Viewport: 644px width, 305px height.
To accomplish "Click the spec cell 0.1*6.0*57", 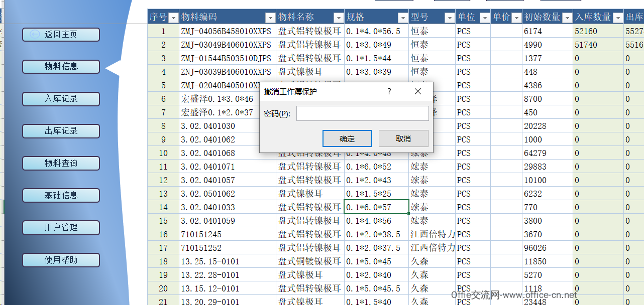I will coord(377,207).
